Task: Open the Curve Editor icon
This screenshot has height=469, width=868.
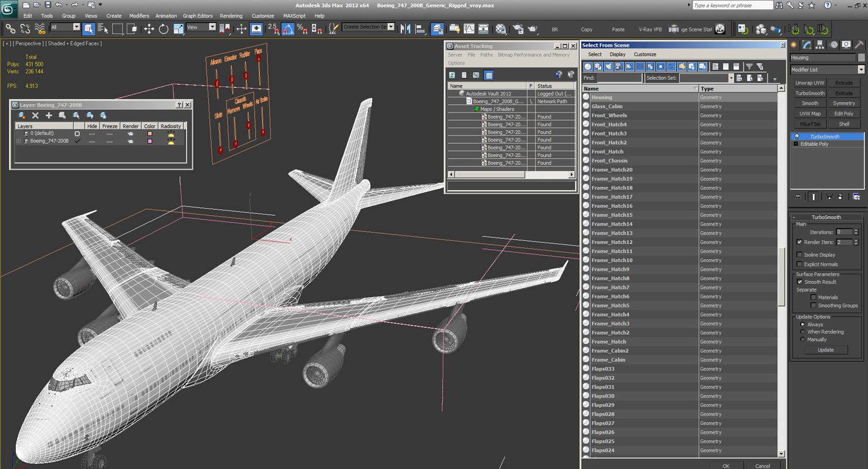Action: [x=469, y=28]
